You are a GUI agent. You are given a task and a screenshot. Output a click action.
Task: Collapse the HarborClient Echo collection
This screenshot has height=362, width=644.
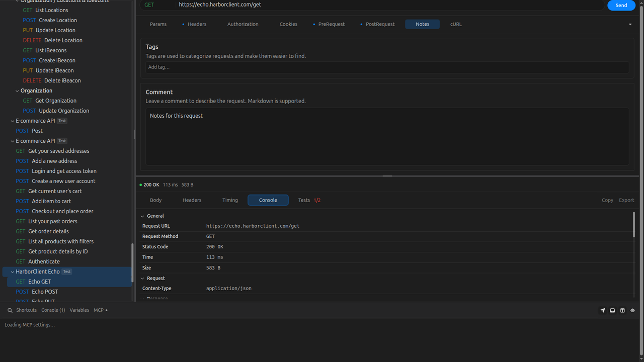pyautogui.click(x=13, y=271)
